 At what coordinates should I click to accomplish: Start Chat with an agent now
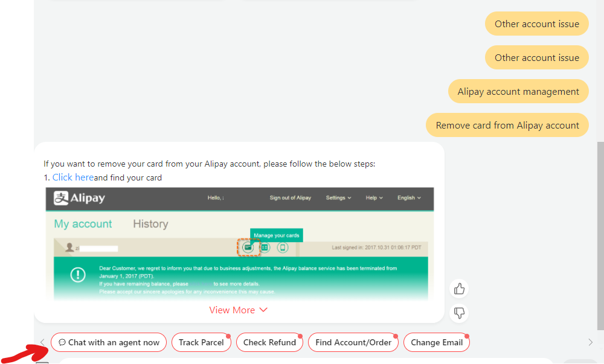point(109,342)
